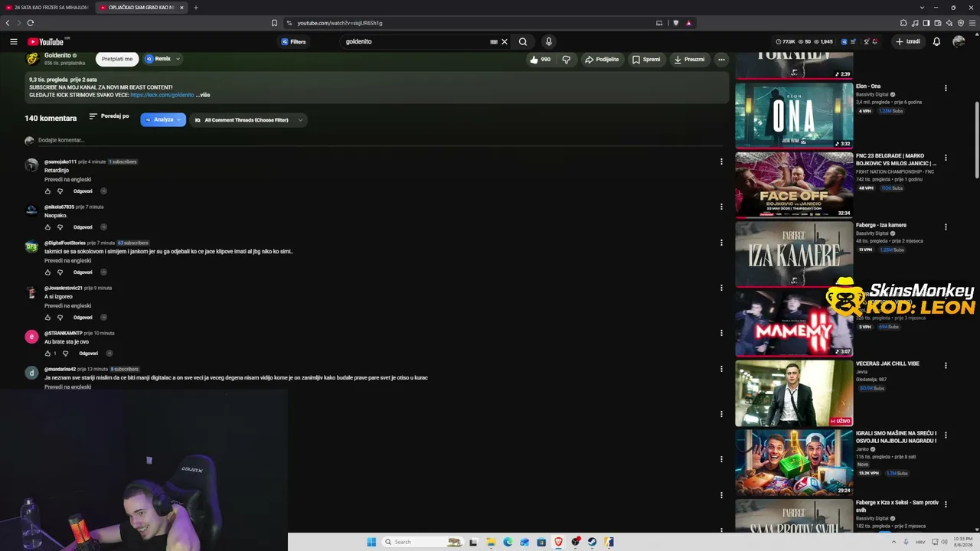Open the Izradi create button

(908, 41)
